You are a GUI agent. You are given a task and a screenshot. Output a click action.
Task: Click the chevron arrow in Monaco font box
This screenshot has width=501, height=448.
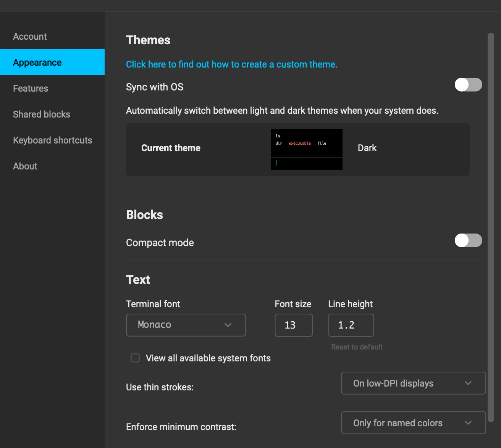point(228,325)
